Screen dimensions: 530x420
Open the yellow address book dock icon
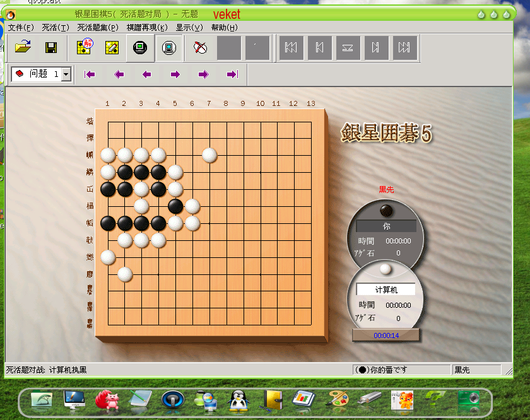point(273,400)
